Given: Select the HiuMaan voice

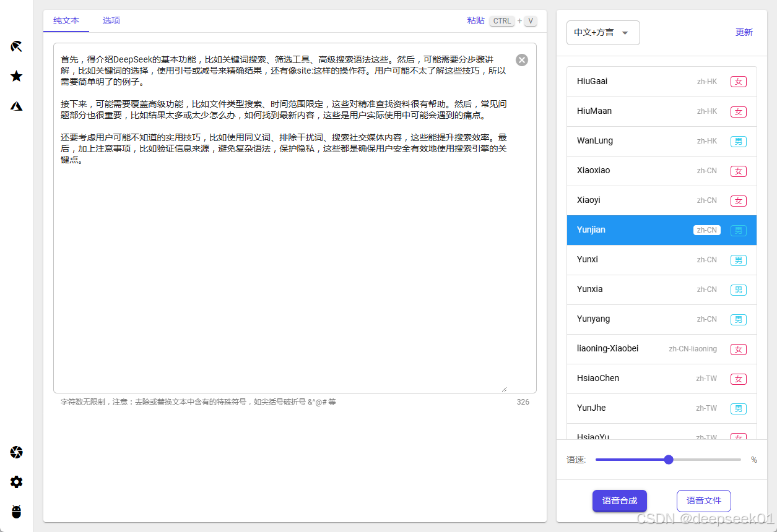Looking at the screenshot, I should click(662, 111).
